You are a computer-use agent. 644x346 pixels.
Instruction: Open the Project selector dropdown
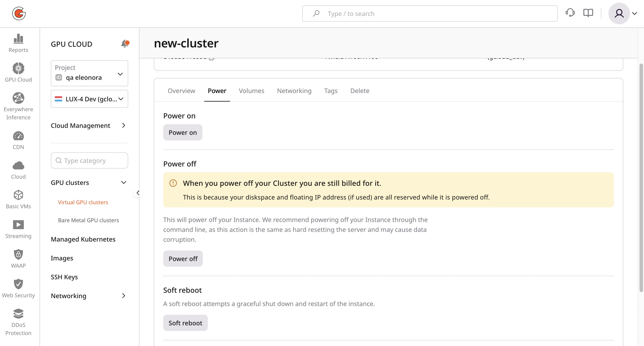[89, 73]
